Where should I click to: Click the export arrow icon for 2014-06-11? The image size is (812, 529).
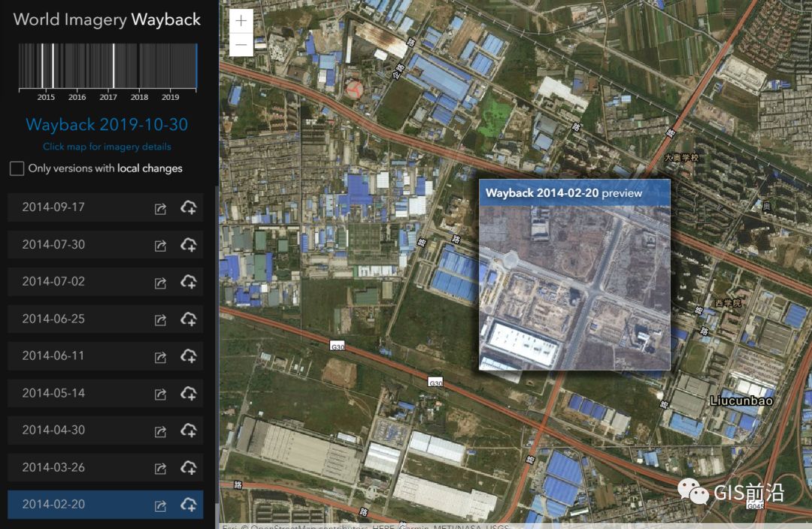(x=160, y=357)
